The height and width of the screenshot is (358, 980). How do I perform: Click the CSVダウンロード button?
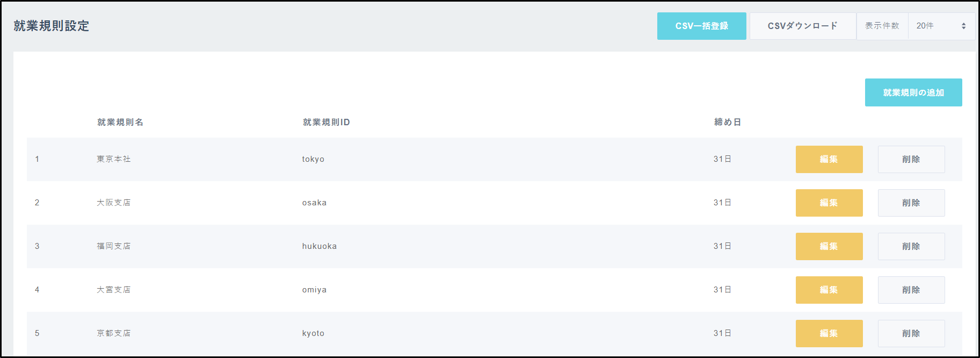[802, 26]
